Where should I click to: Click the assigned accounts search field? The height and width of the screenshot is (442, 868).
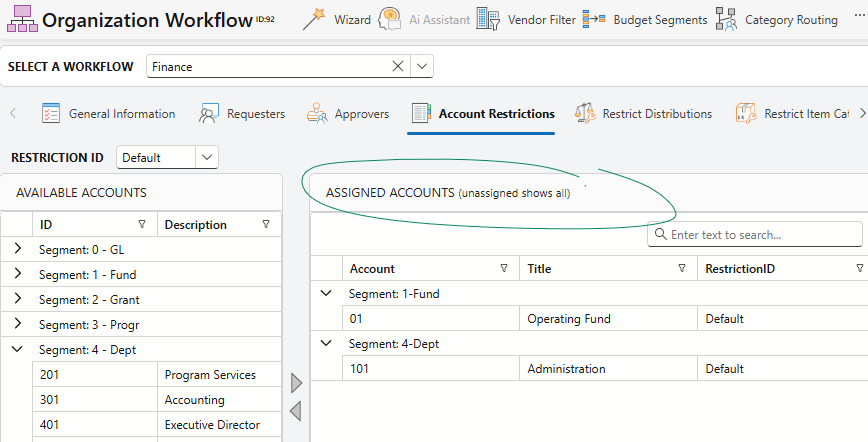(x=755, y=234)
